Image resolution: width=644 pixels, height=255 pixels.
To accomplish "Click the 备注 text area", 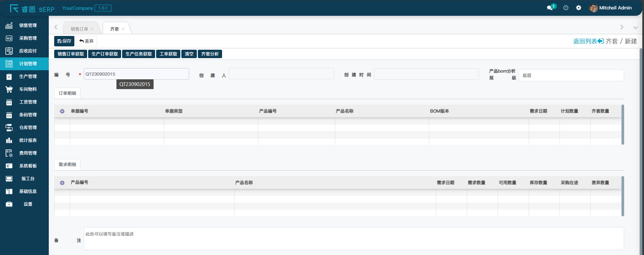I will point(353,239).
